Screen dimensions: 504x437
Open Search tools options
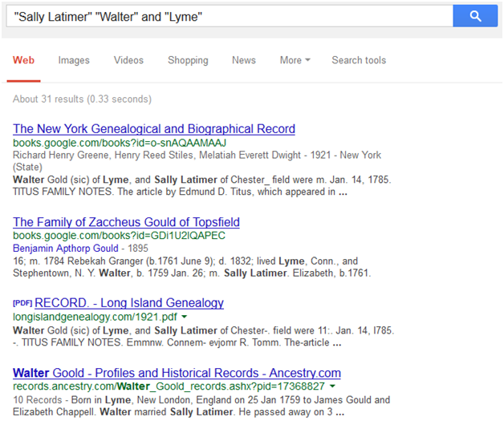(359, 60)
